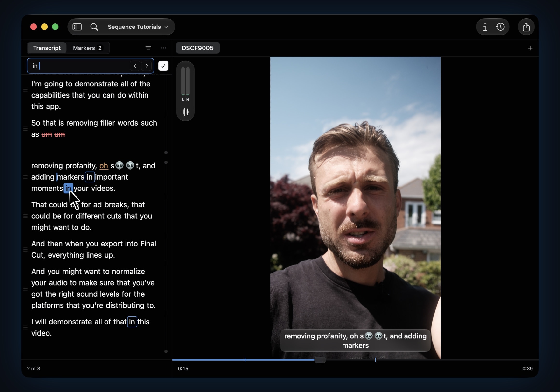This screenshot has width=560, height=392.
Task: Toggle the search checkmark box
Action: (163, 66)
